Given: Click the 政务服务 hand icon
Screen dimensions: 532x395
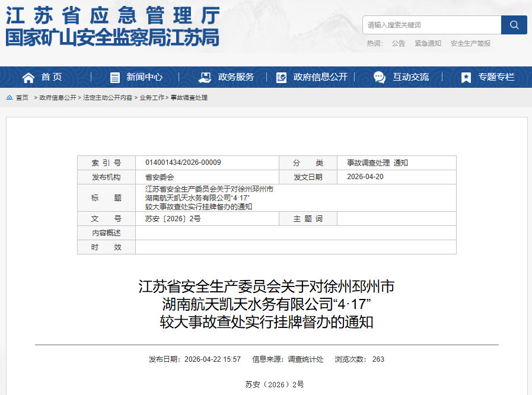Looking at the screenshot, I should pos(205,77).
